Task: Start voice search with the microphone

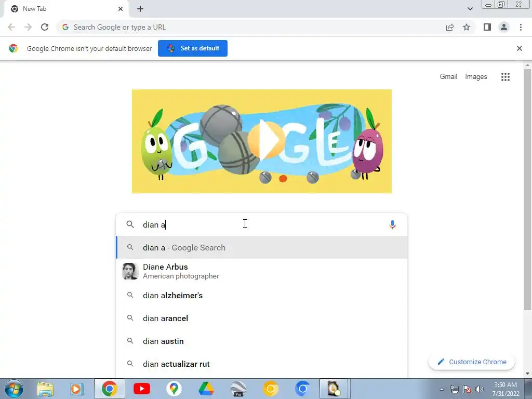Action: [x=392, y=224]
